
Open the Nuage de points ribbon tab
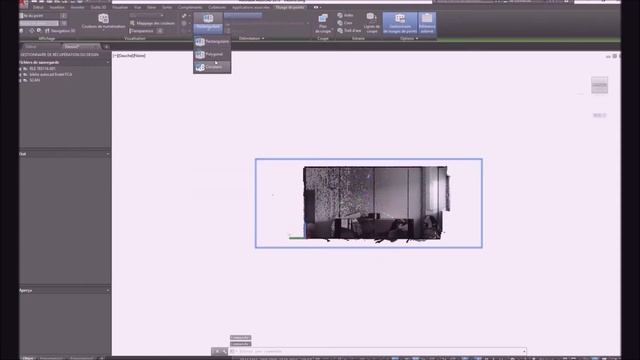[x=289, y=7]
